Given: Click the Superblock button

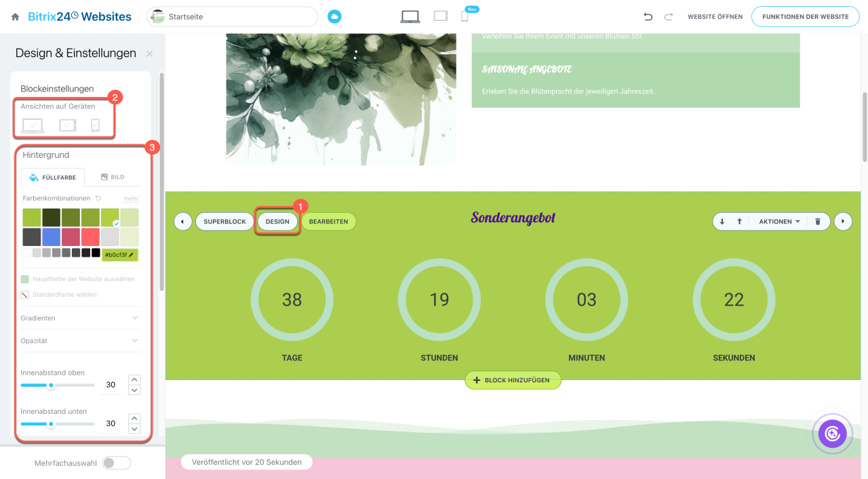Looking at the screenshot, I should [x=224, y=222].
